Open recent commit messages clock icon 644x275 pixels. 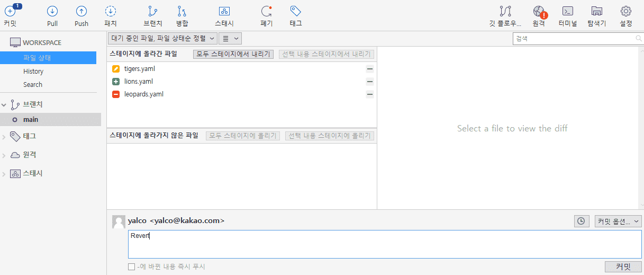[x=582, y=221]
